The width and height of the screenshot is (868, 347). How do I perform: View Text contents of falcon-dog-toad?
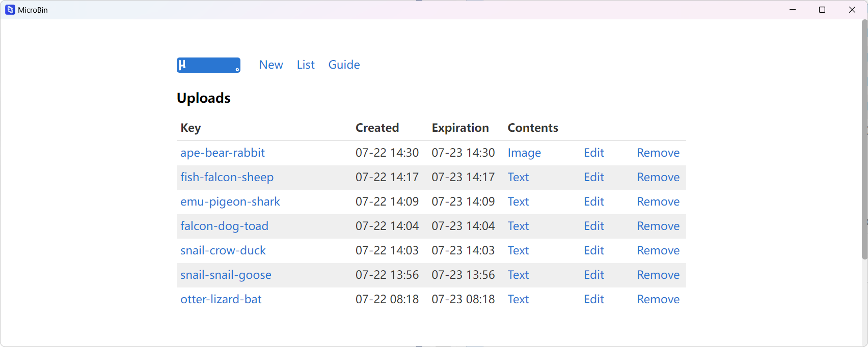[518, 226]
